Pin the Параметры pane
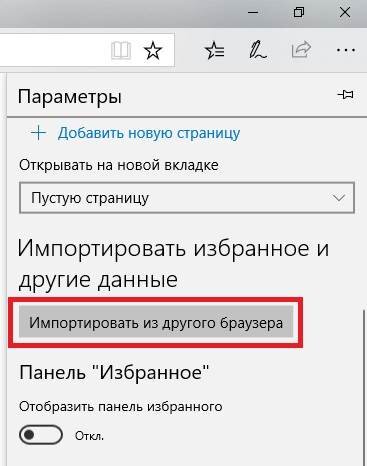The width and height of the screenshot is (367, 466). [345, 95]
